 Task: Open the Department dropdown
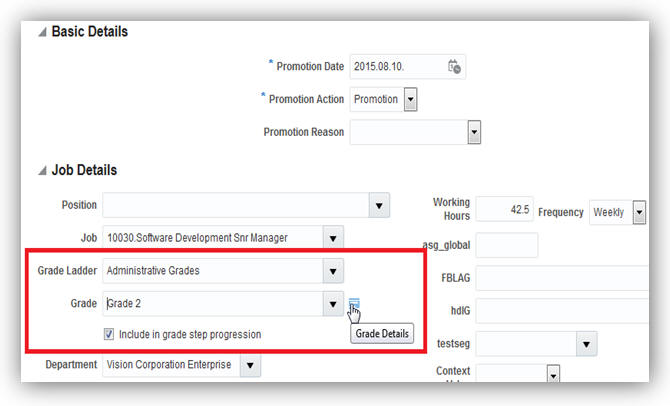click(x=250, y=365)
